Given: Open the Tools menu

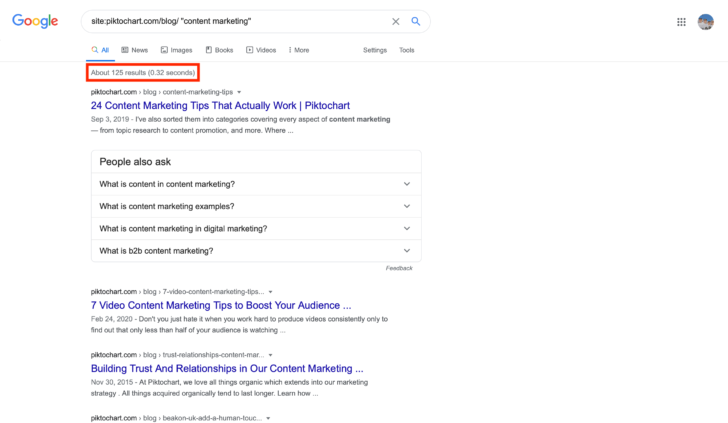Looking at the screenshot, I should pyautogui.click(x=406, y=49).
